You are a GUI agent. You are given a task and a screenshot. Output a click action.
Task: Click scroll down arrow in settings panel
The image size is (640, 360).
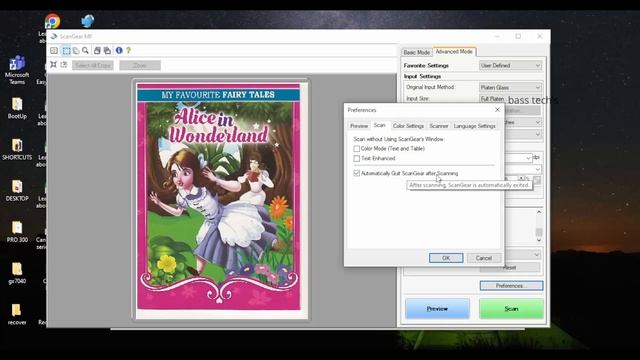click(539, 240)
